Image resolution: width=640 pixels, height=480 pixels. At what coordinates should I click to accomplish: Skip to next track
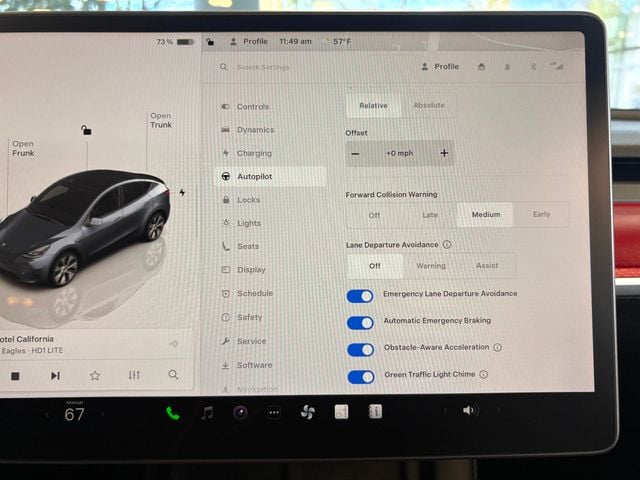tap(55, 375)
